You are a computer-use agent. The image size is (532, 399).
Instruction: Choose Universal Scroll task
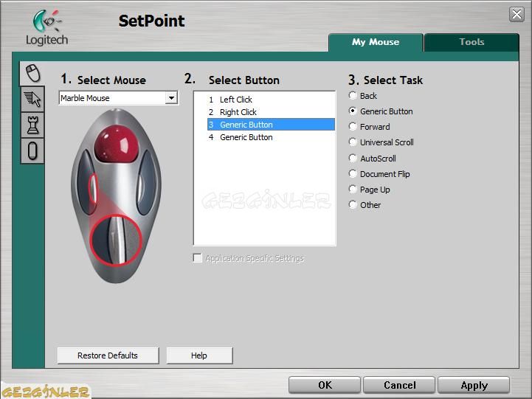353,142
